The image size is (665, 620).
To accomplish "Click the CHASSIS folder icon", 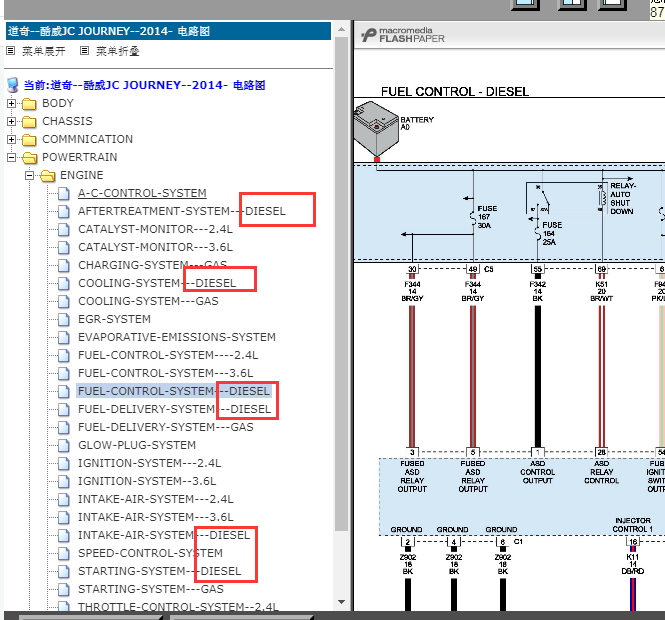I will coord(29,122).
